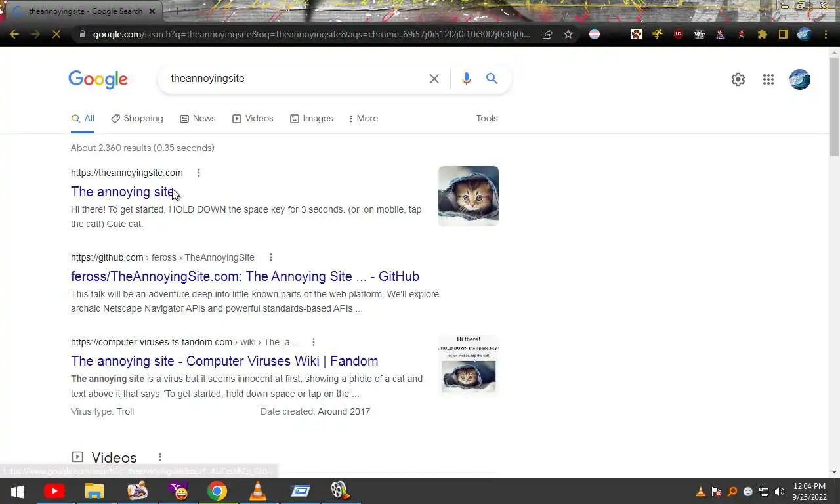Switch to Chrome on the taskbar
The width and height of the screenshot is (840, 504).
tap(217, 491)
